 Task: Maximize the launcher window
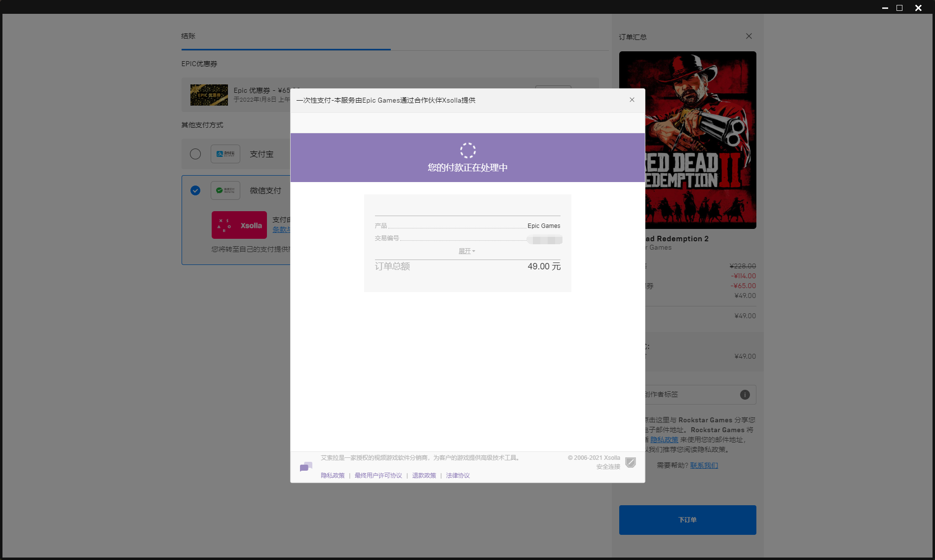pyautogui.click(x=899, y=8)
